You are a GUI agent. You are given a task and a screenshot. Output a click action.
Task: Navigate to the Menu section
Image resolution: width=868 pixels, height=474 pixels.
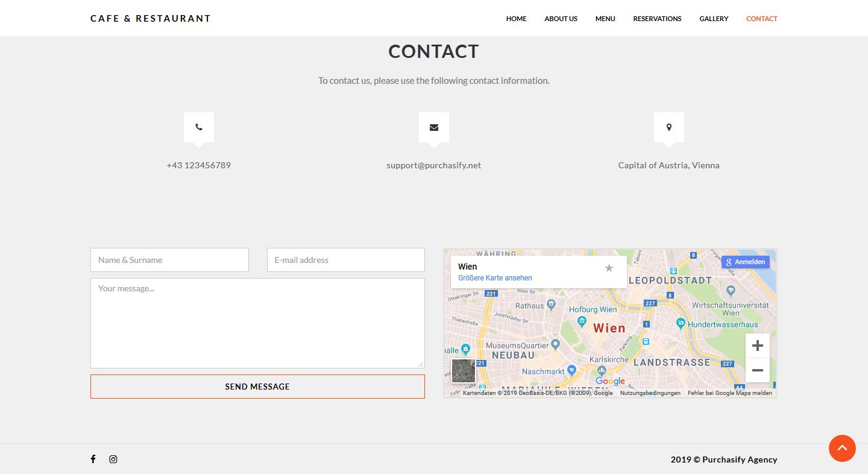tap(605, 19)
